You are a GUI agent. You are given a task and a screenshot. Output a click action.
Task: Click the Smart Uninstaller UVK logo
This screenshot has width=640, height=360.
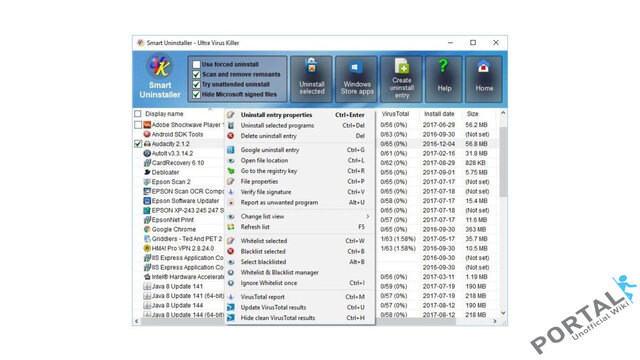click(159, 67)
